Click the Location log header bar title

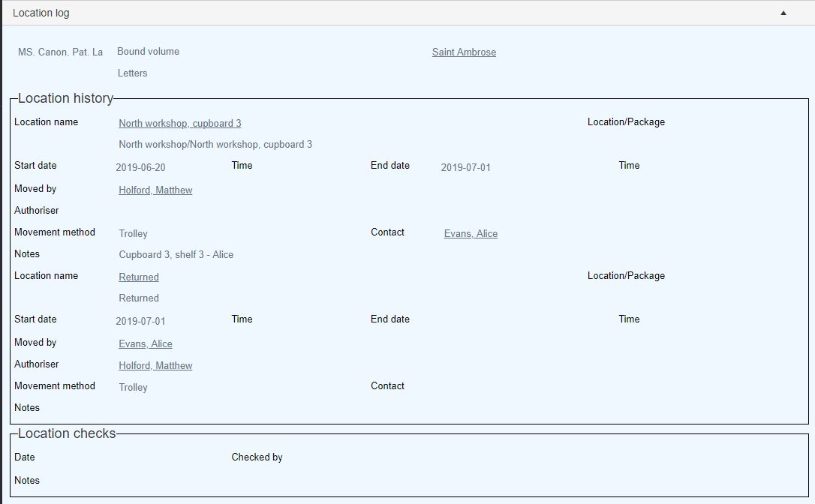[x=41, y=13]
